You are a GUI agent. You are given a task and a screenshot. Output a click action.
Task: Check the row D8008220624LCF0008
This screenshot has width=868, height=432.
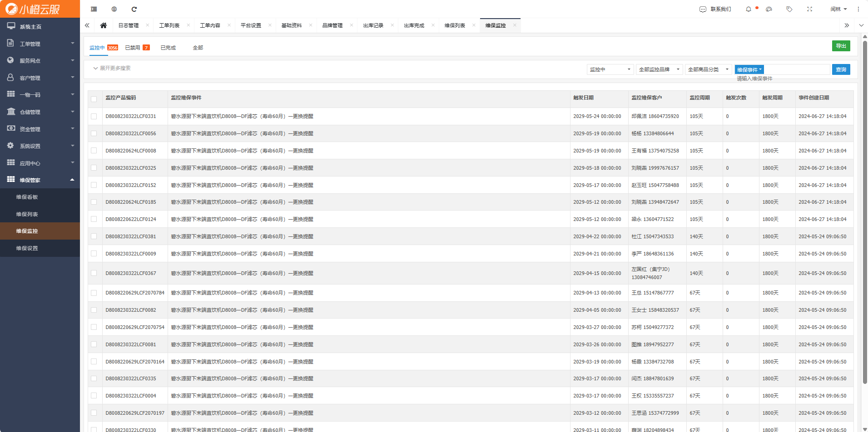94,151
